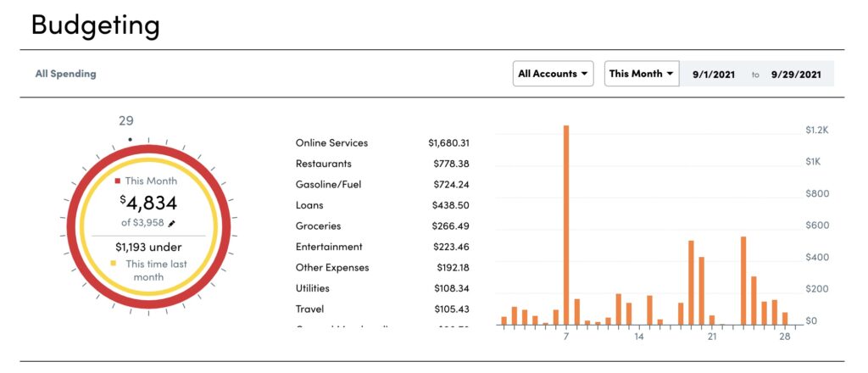Click the 9/29/2021 end date field

(798, 74)
